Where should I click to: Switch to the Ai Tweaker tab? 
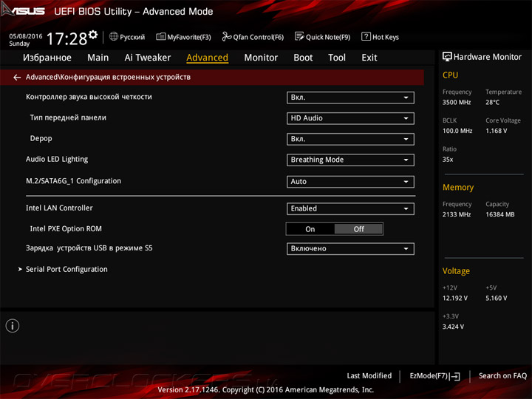point(148,58)
